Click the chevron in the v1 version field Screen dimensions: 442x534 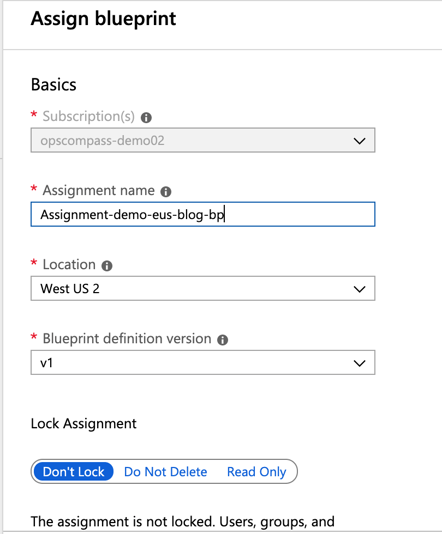360,363
